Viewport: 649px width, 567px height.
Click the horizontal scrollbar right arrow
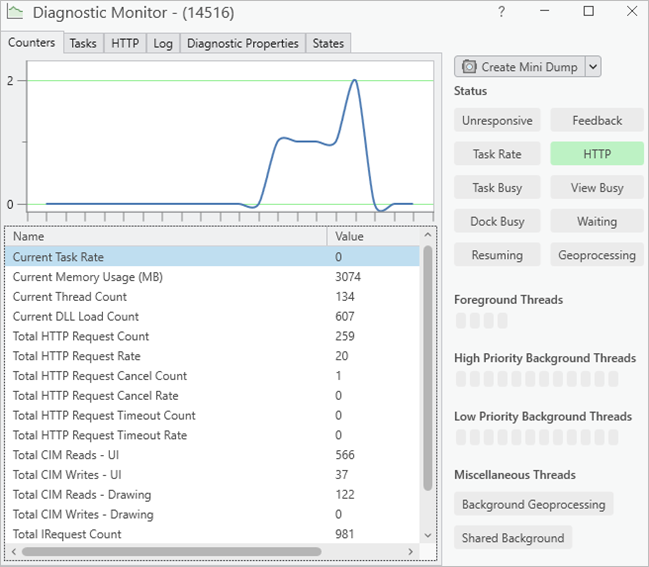(409, 551)
